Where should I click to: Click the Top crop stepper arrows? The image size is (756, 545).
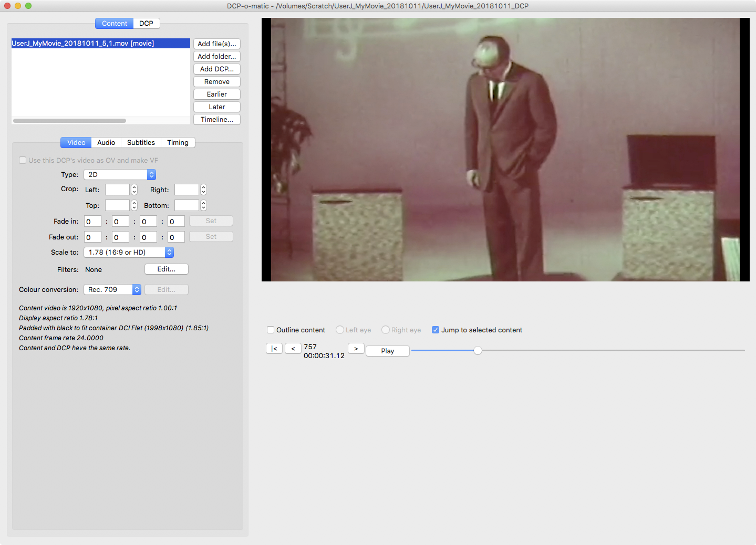pos(133,205)
